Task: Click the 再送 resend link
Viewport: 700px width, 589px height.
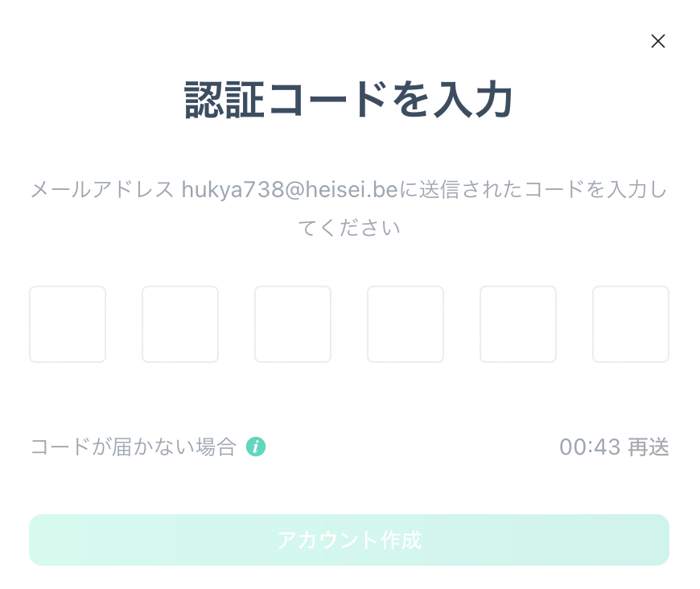Action: pos(649,447)
